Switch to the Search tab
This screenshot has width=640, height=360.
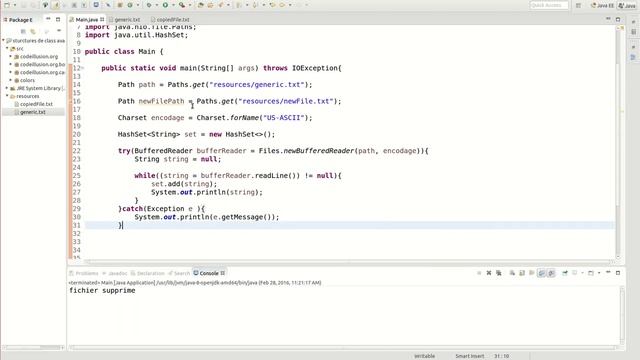(179, 273)
